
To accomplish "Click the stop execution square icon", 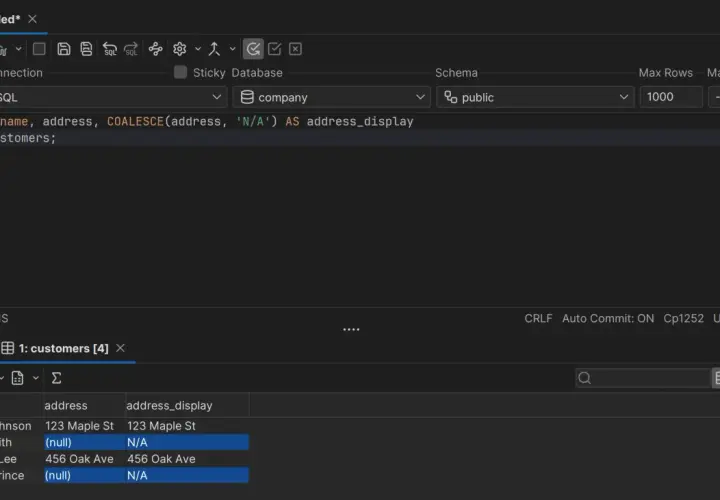I will point(39,49).
